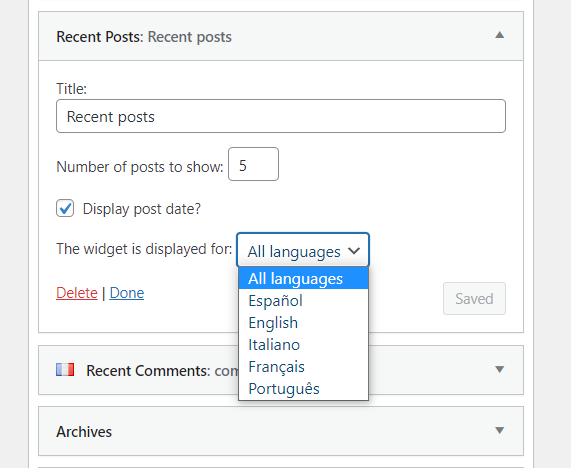
Task: Click the Archives widget title
Action: [x=84, y=432]
